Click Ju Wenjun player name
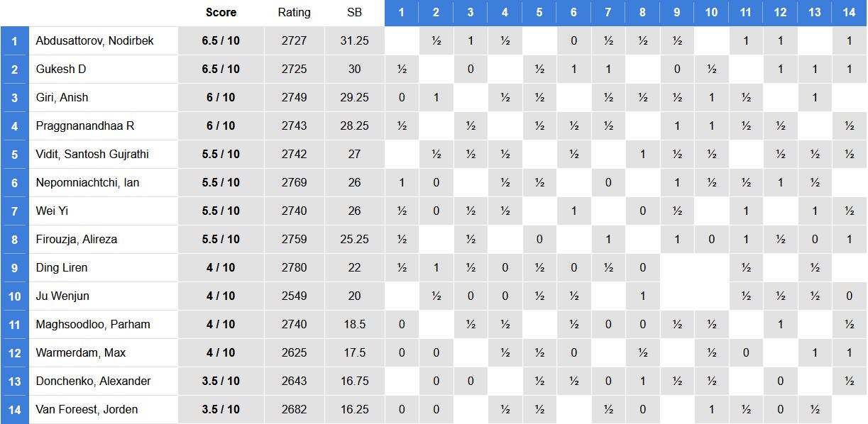 62,296
